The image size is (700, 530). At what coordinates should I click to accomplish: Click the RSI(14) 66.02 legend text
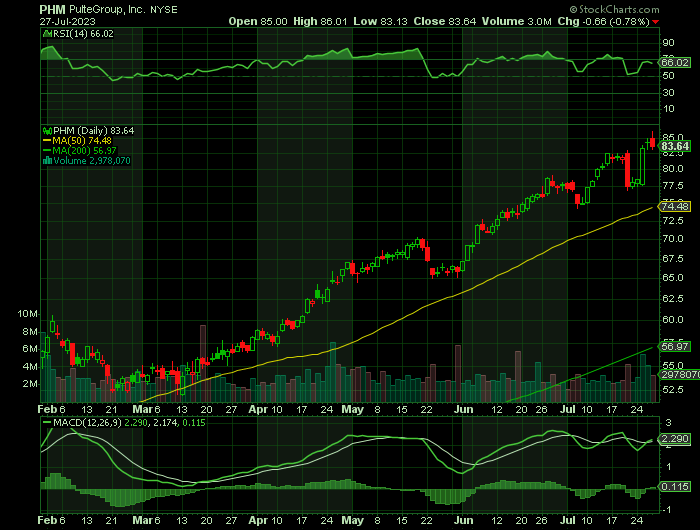coord(83,34)
